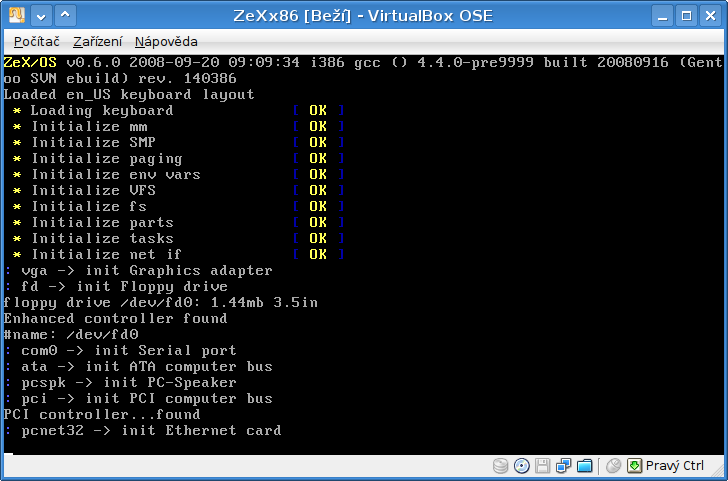Click 'pci -> init PCI computer bus' line
Viewport: 728px width, 481px height.
tap(138, 399)
